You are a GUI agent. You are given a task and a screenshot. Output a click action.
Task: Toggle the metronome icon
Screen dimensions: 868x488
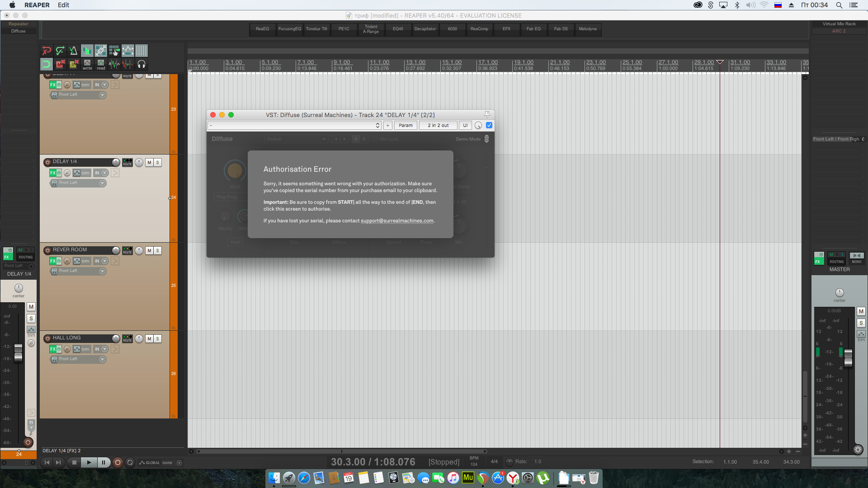[73, 51]
